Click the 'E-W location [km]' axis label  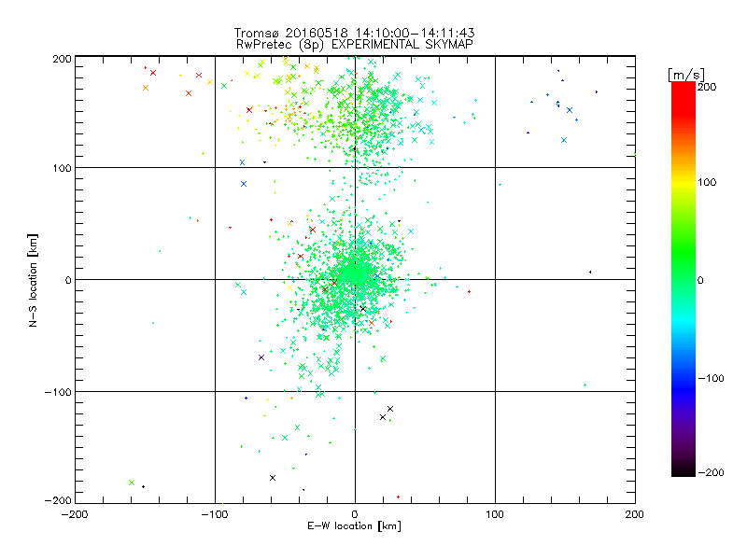pyautogui.click(x=354, y=526)
